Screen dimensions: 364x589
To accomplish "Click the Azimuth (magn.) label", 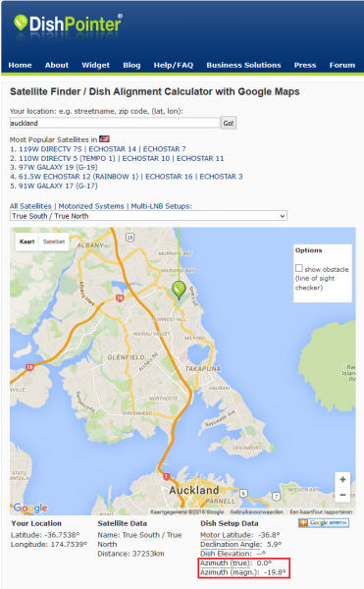I will pyautogui.click(x=230, y=572).
